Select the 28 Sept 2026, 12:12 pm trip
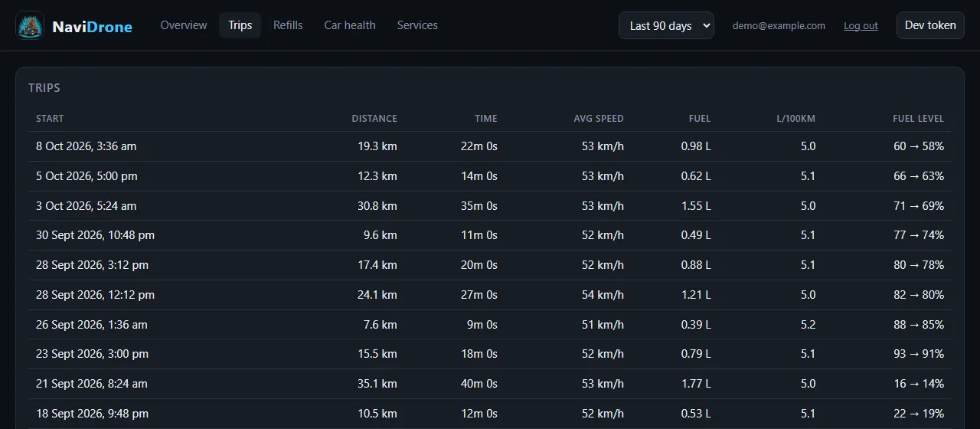Viewport: 980px width, 429px height. point(490,295)
